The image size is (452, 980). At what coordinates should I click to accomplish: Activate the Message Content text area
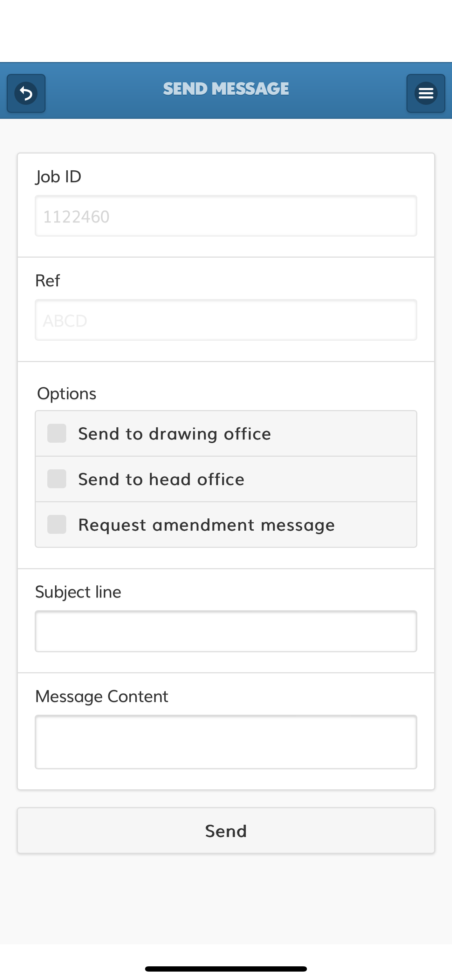226,742
